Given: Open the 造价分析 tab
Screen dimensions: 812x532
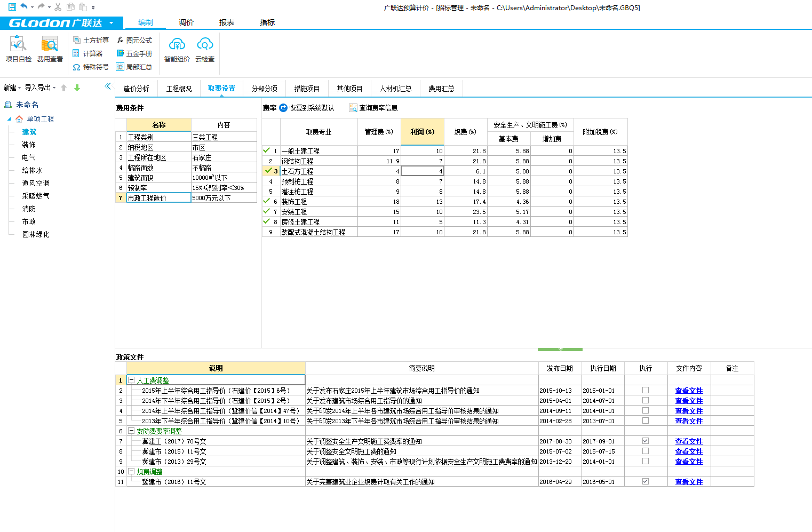Looking at the screenshot, I should tap(136, 89).
